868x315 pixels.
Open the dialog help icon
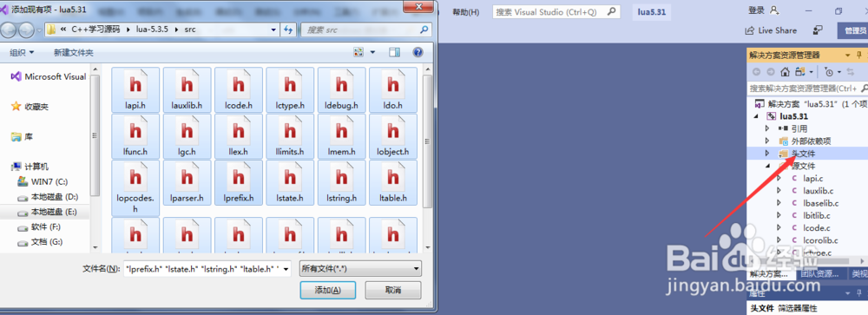click(418, 53)
